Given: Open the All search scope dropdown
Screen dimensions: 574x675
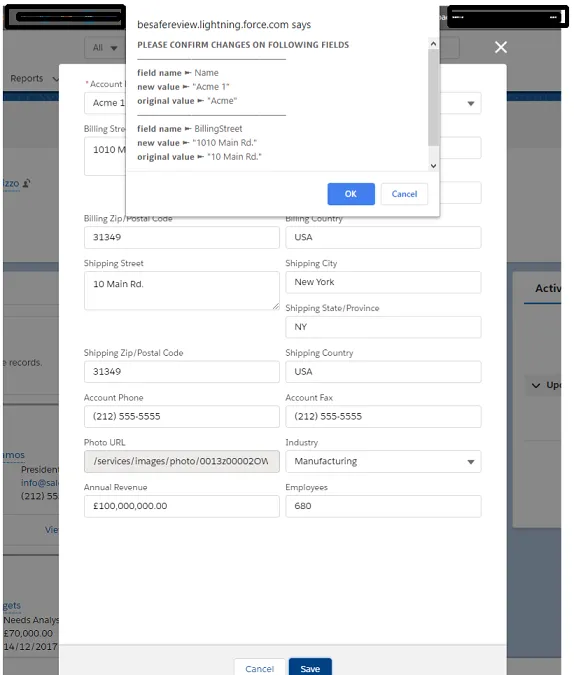Looking at the screenshot, I should pos(105,47).
